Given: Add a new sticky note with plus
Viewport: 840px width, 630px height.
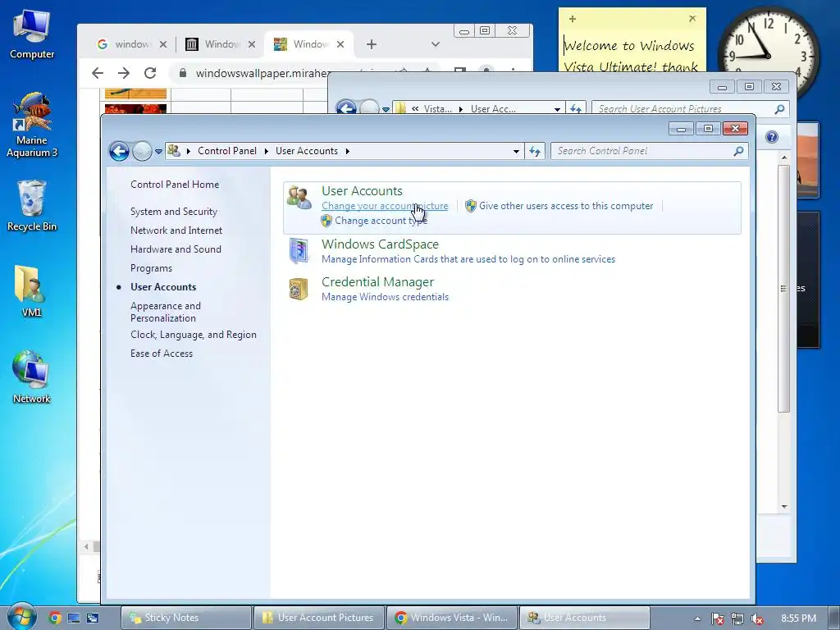Looking at the screenshot, I should (572, 19).
